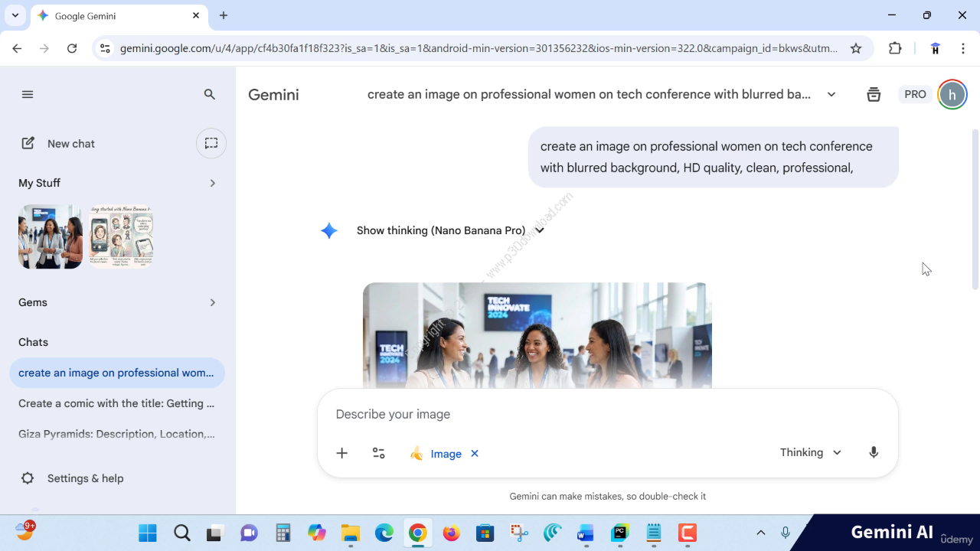Open Giza Pyramids chat
The height and width of the screenshot is (551, 980).
116,434
